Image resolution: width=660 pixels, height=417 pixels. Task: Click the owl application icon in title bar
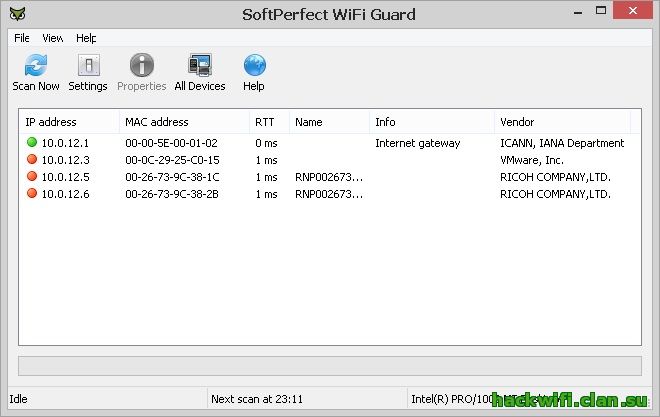(18, 14)
